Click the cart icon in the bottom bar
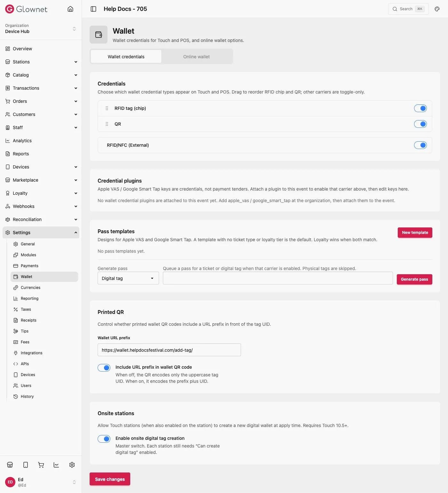The image size is (448, 493). point(41,465)
